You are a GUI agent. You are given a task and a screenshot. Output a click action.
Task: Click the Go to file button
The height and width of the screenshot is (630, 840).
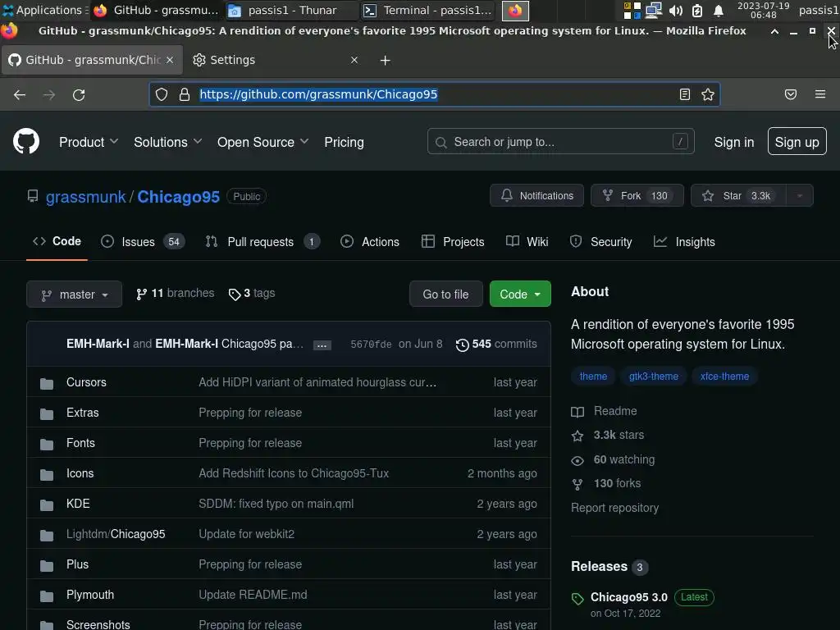point(445,294)
